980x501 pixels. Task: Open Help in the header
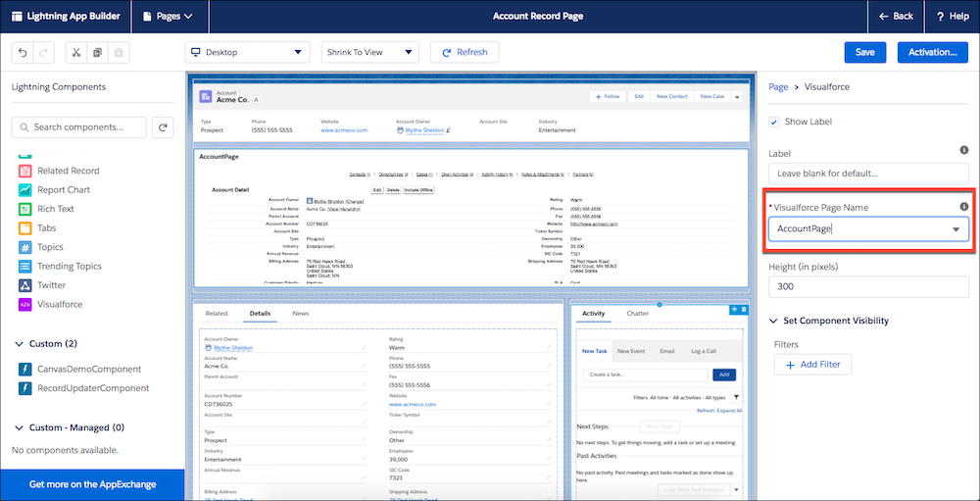point(953,17)
